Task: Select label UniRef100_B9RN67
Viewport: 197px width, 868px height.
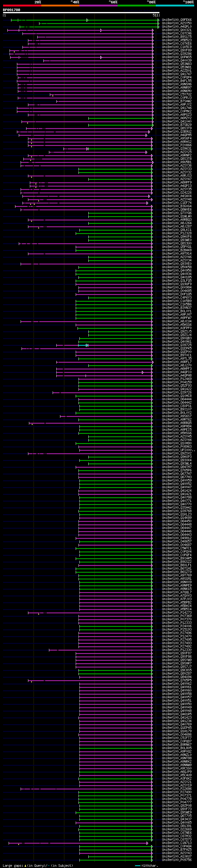Action: click(177, 745)
